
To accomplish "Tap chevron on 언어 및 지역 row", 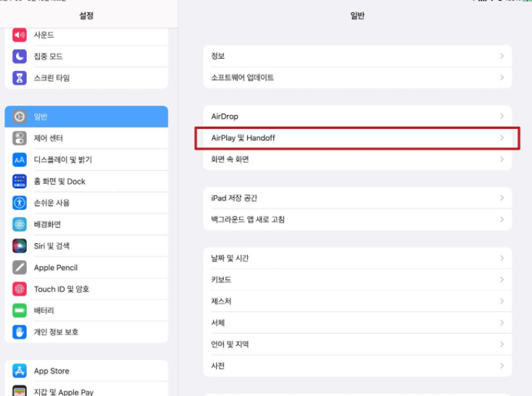I will point(502,344).
